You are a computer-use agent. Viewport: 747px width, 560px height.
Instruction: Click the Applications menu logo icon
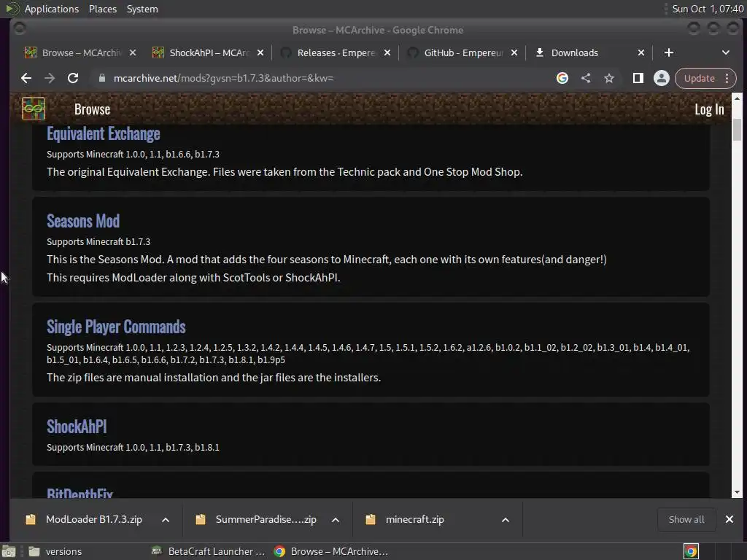[x=12, y=9]
